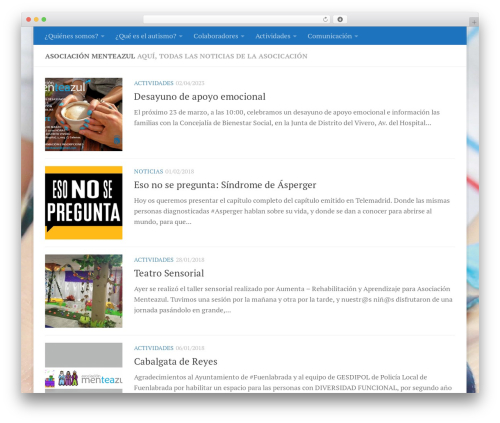Open the Teatro Sensorial article
Screen dimensions: 500x423
[x=169, y=273]
